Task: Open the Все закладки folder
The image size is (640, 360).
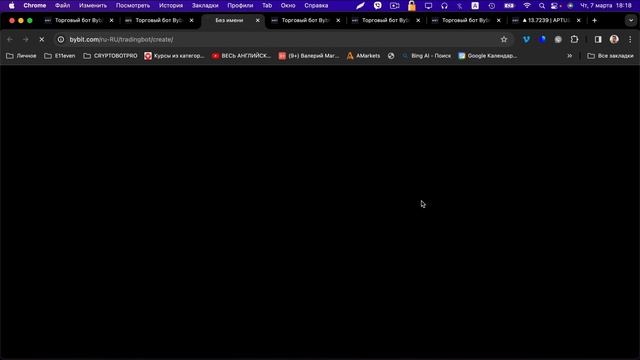Action: (x=611, y=56)
